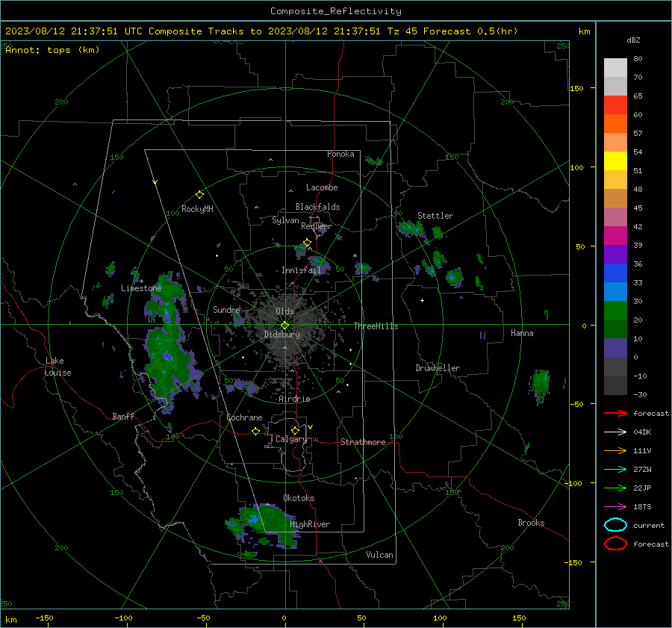
Task: Pick the red 60-65 dBZ color swatch
Action: click(x=615, y=105)
